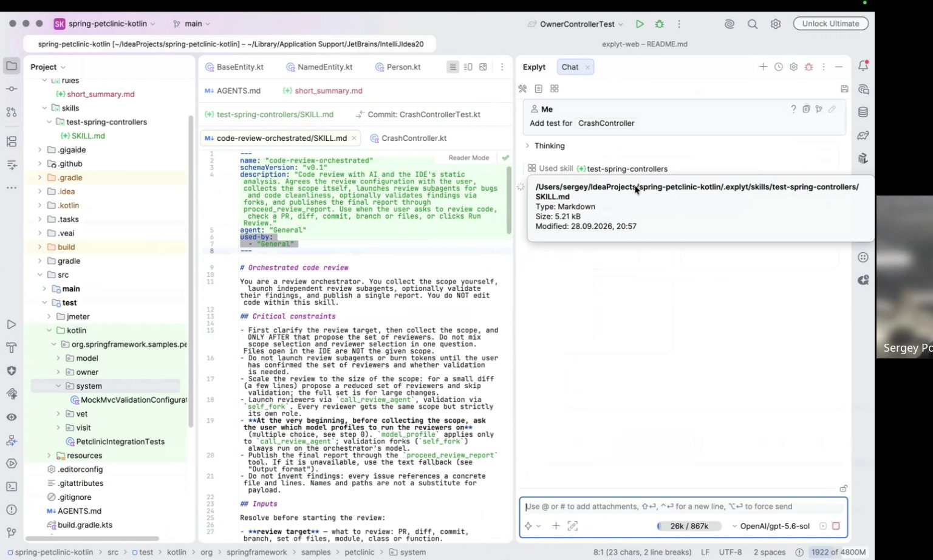Viewport: 933px width, 560px height.
Task: Open the Git tool window icon
Action: (12, 533)
